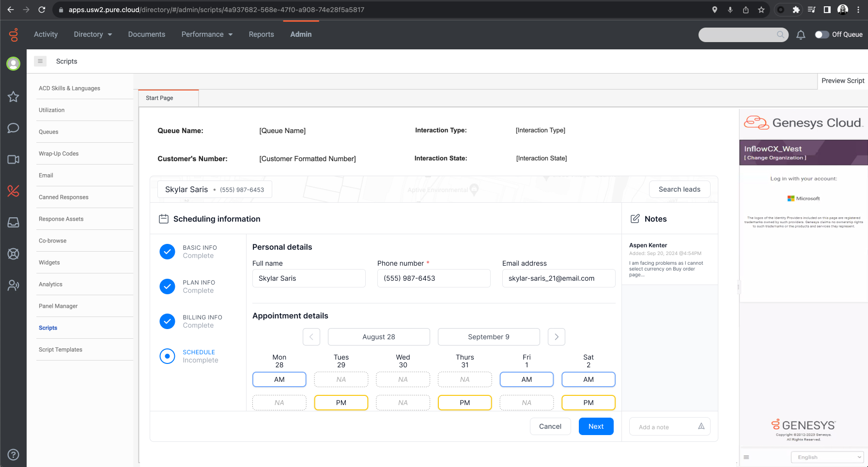Toggle the Off Queue switch

tap(822, 34)
